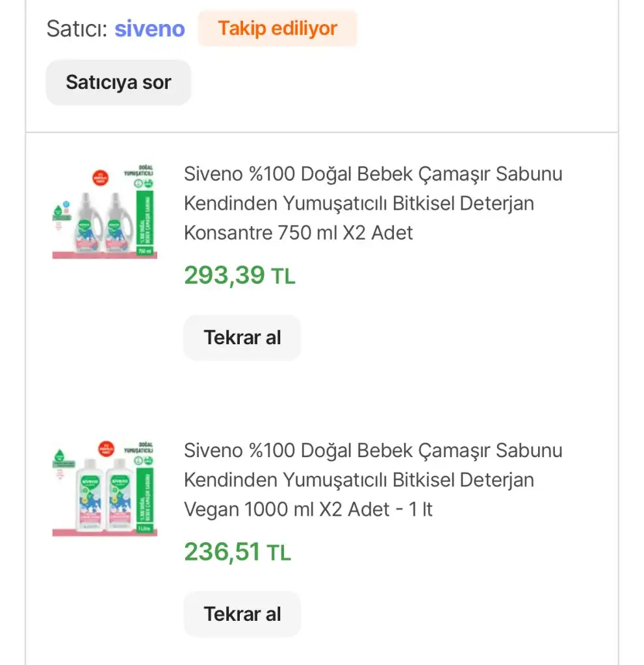The width and height of the screenshot is (644, 665).
Task: Click the red badge on the 1000 ml image
Action: click(x=106, y=449)
